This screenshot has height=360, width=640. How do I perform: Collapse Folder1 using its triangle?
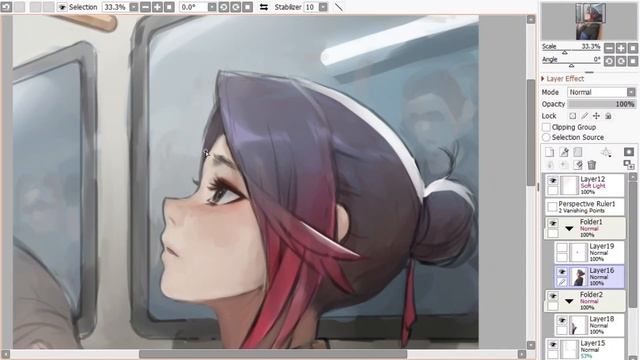(569, 229)
